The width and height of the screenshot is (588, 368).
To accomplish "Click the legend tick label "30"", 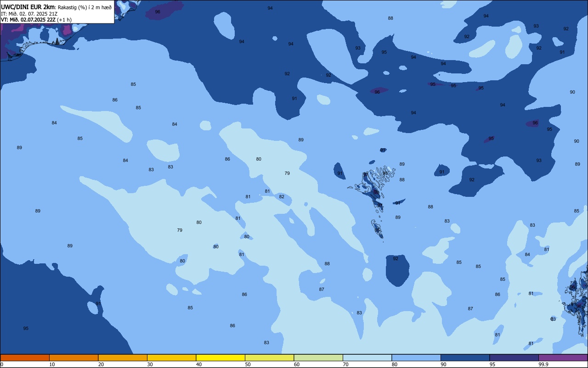I will click(150, 364).
